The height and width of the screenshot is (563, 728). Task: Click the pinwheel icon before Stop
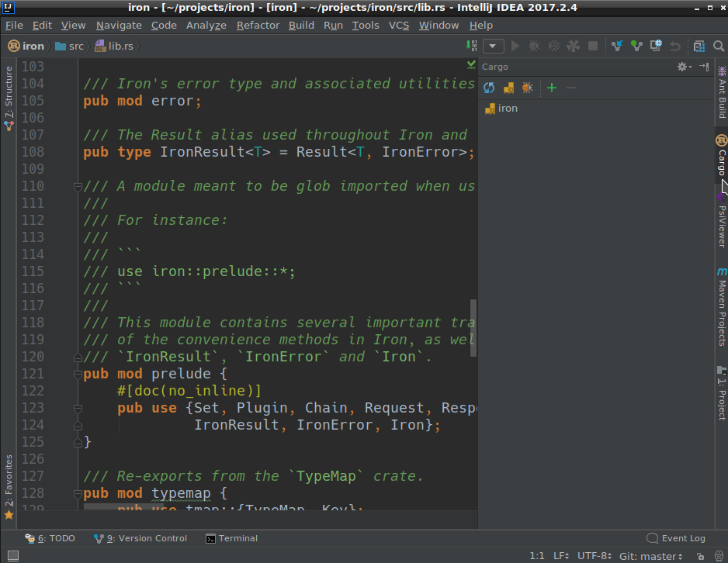pos(574,46)
